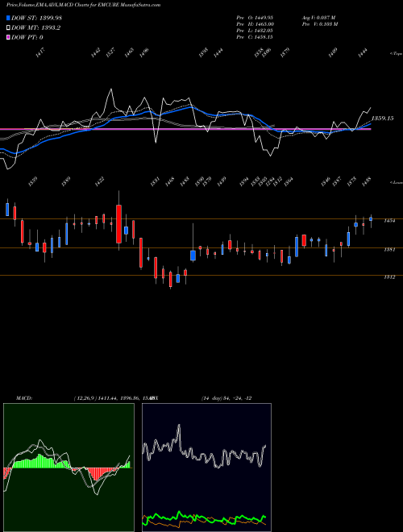Viewport: 403px width, 532px height.
Task: Click the '<-Lows' row label
Action: 396,182
